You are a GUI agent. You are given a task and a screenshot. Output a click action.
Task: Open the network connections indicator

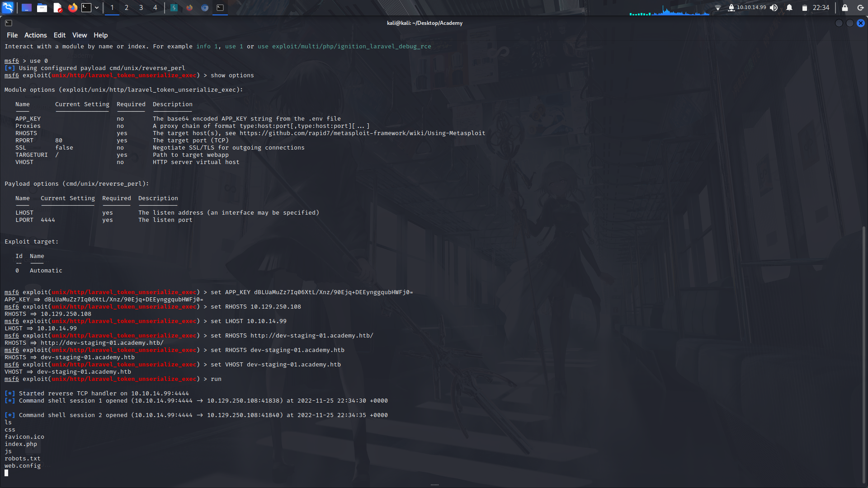click(718, 8)
